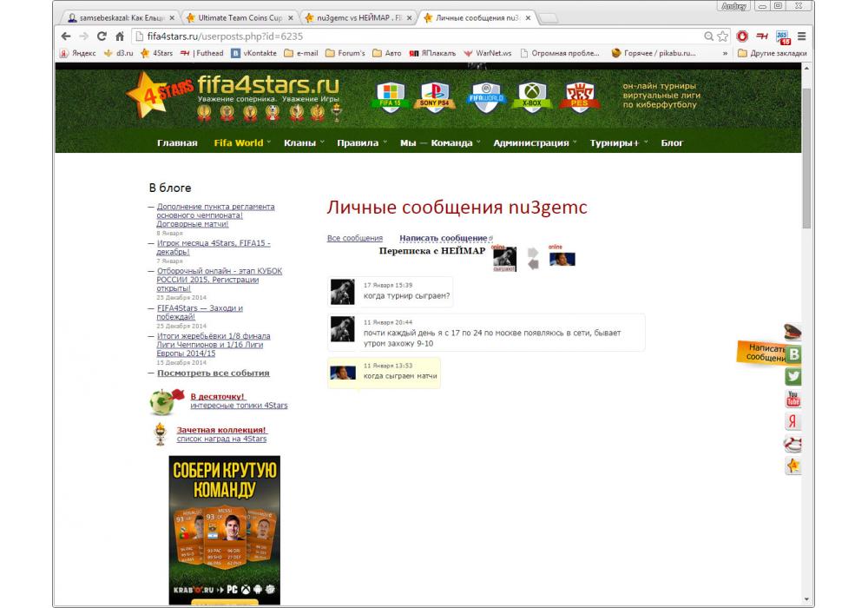Open the browser home icon
Image resolution: width=868 pixels, height=608 pixels.
(x=120, y=36)
